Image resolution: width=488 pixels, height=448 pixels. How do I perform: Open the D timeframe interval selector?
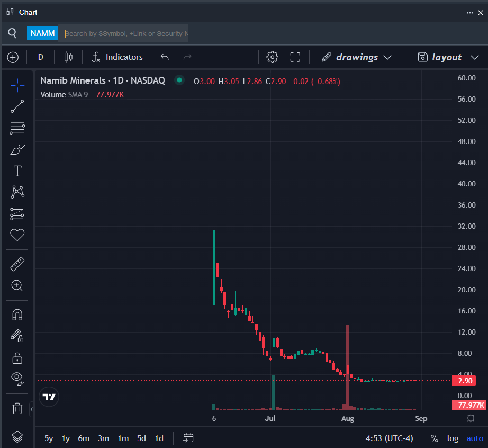(40, 57)
